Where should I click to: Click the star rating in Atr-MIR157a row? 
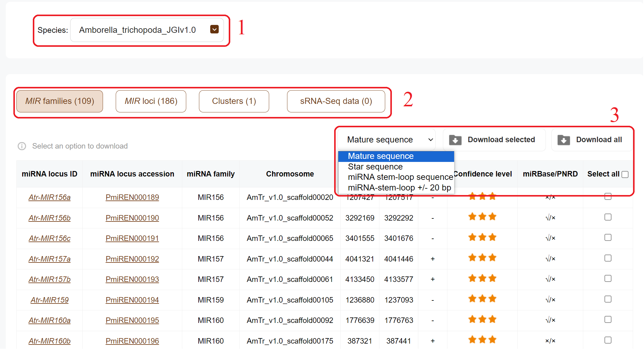(482, 258)
